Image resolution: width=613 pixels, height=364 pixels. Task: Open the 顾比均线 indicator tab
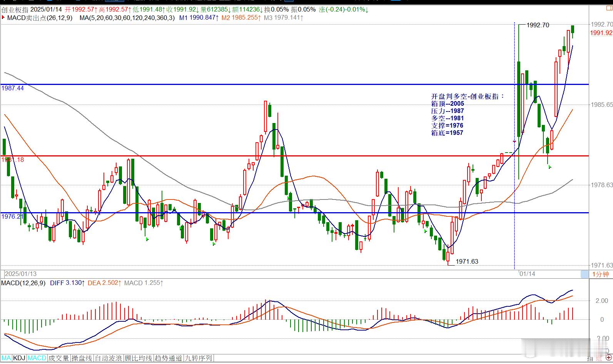tap(139, 358)
